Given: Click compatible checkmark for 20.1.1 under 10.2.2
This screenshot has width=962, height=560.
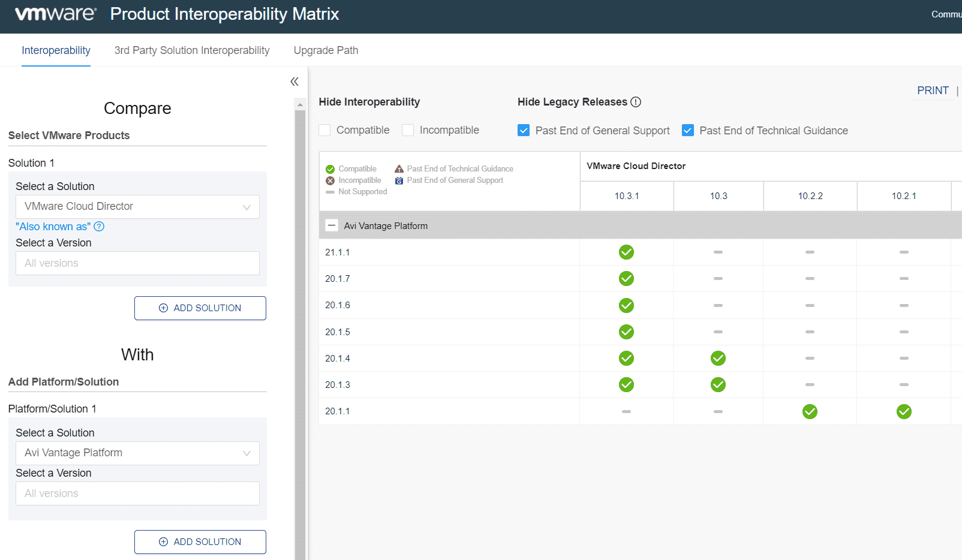Looking at the screenshot, I should (810, 411).
